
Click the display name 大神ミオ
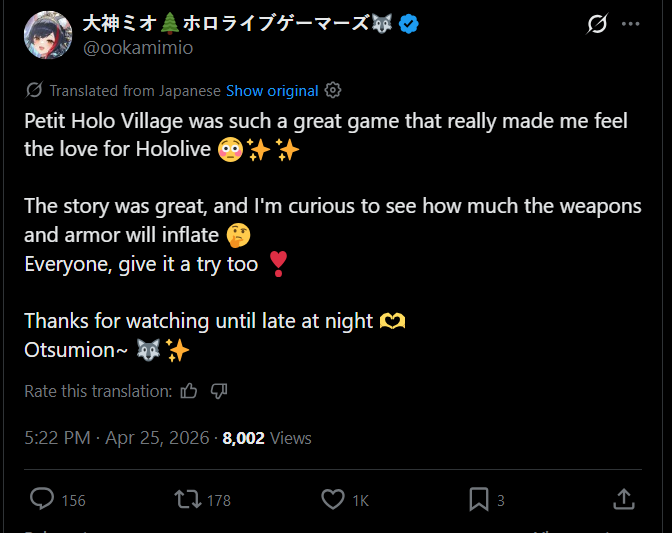click(x=120, y=23)
